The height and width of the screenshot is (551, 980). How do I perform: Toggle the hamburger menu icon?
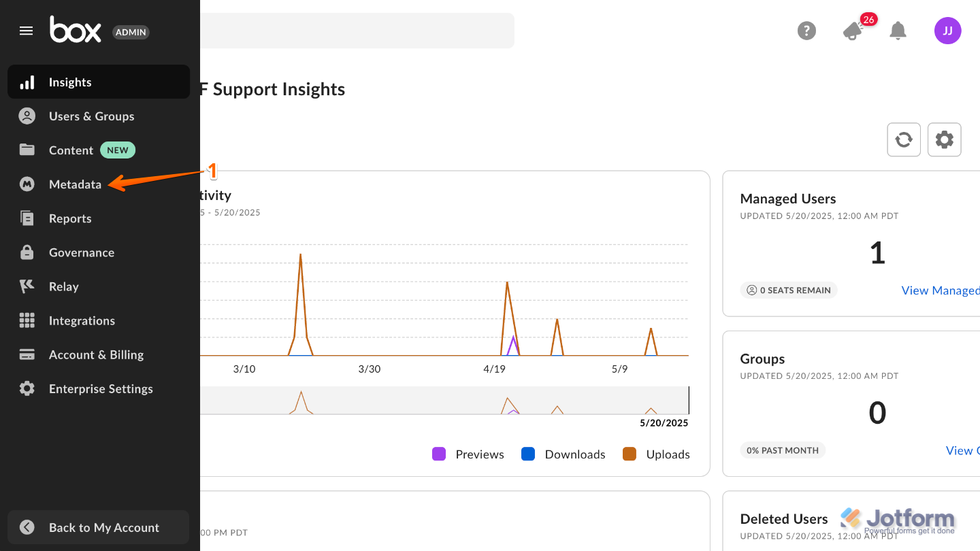pyautogui.click(x=27, y=31)
